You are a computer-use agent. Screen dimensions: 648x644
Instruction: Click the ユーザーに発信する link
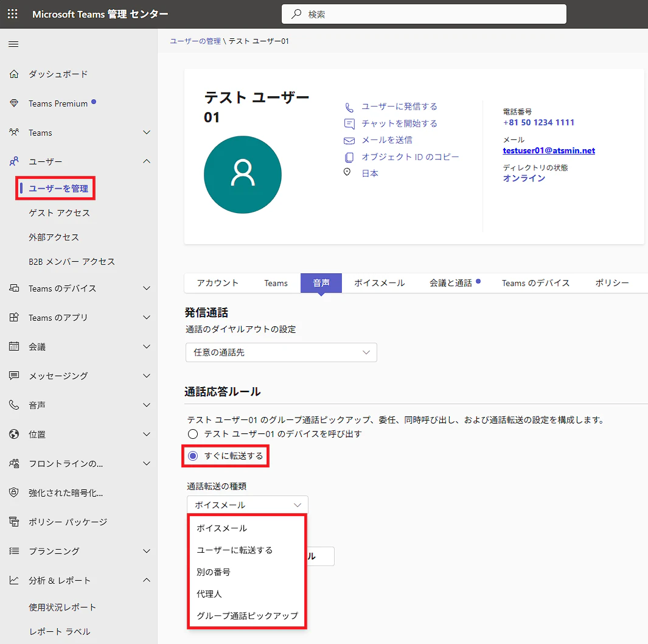point(399,107)
